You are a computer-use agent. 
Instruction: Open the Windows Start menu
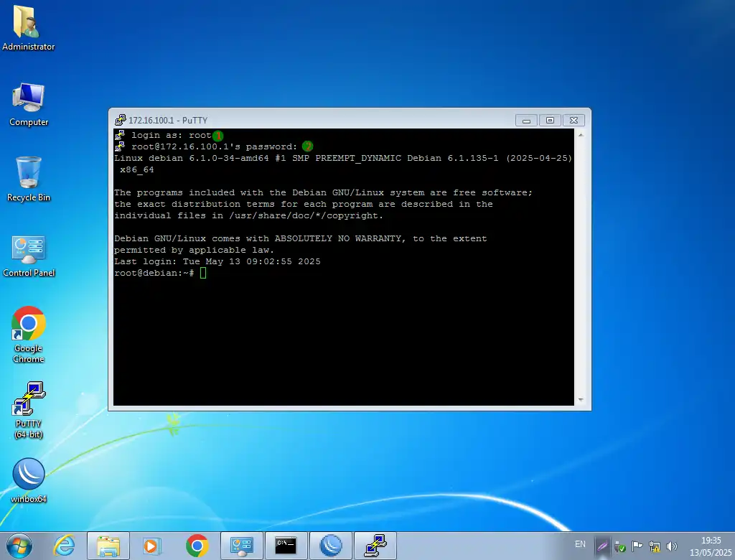pyautogui.click(x=19, y=546)
